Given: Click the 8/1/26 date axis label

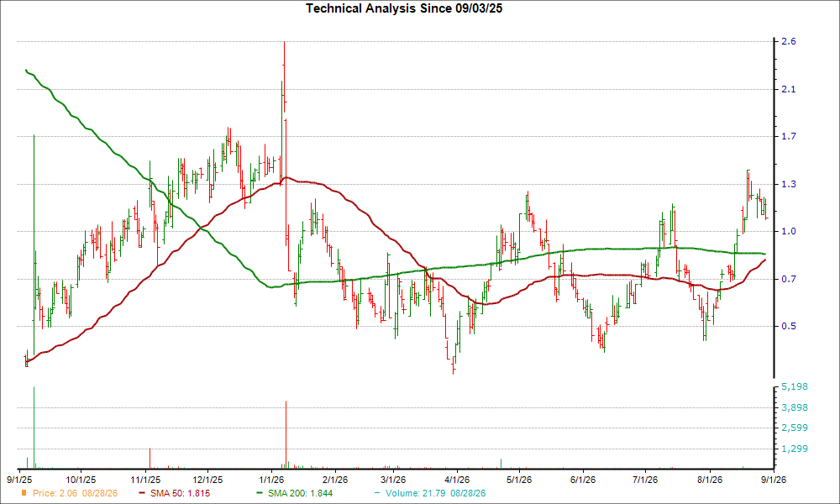Looking at the screenshot, I should (709, 480).
